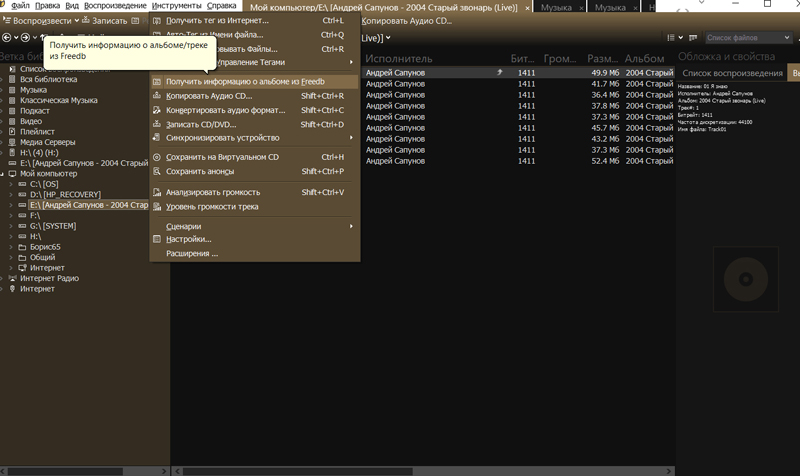Open the path dropdown arrow after Live)]
The height and width of the screenshot is (476, 800).
(x=388, y=38)
